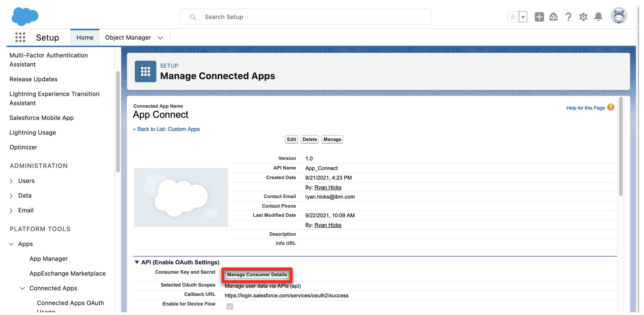Image resolution: width=644 pixels, height=315 pixels.
Task: Open Lightning Usage in sidebar
Action: point(33,132)
